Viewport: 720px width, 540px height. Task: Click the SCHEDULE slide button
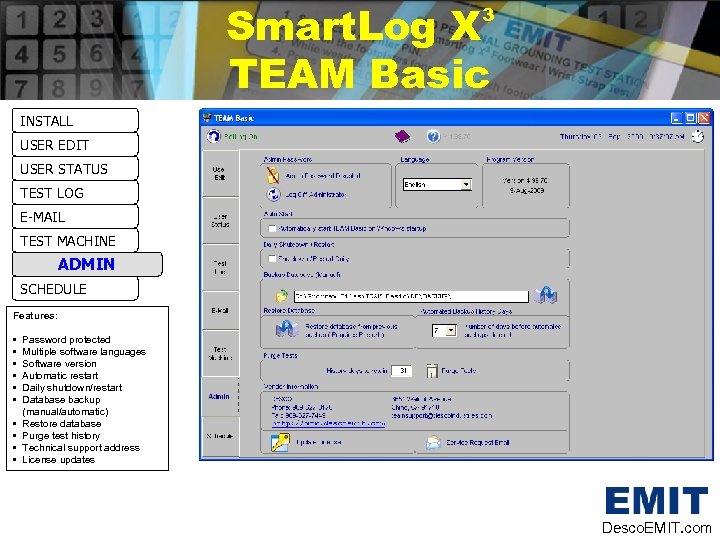pyautogui.click(x=75, y=289)
